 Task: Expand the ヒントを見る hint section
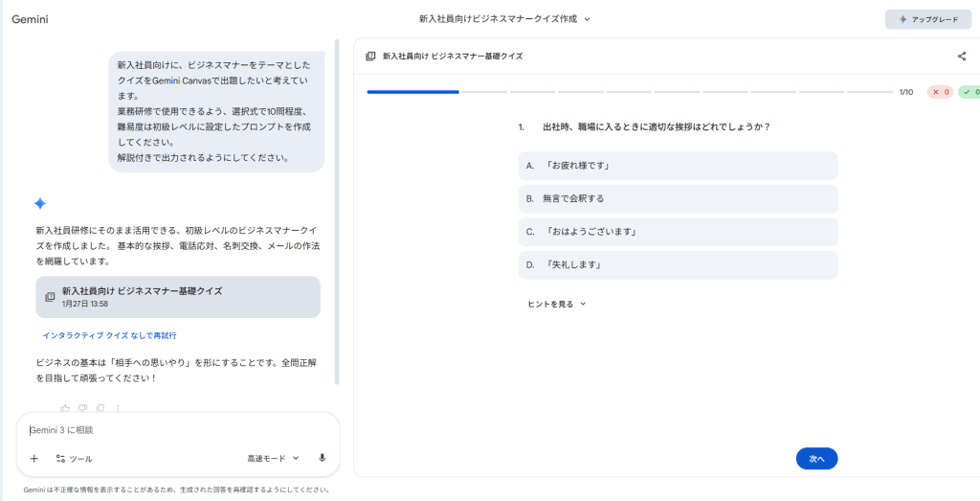coord(556,305)
